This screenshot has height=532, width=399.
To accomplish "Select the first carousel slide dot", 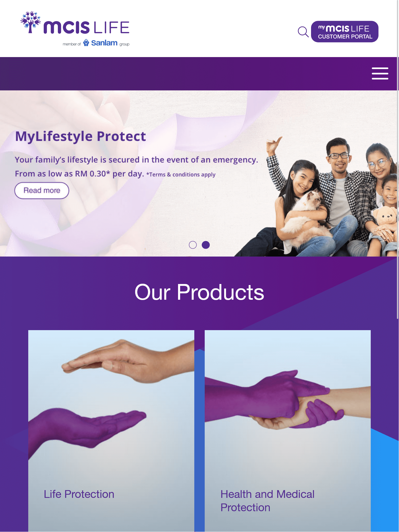I will (193, 245).
